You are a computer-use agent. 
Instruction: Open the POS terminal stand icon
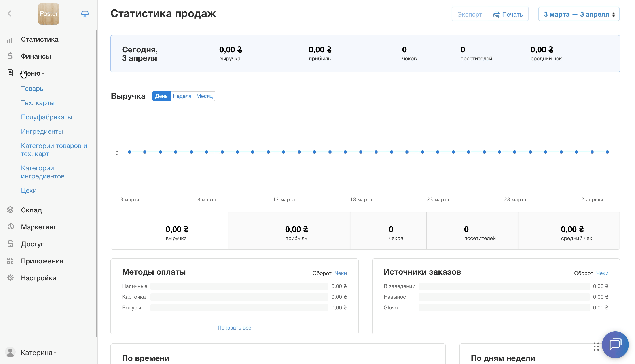click(85, 14)
